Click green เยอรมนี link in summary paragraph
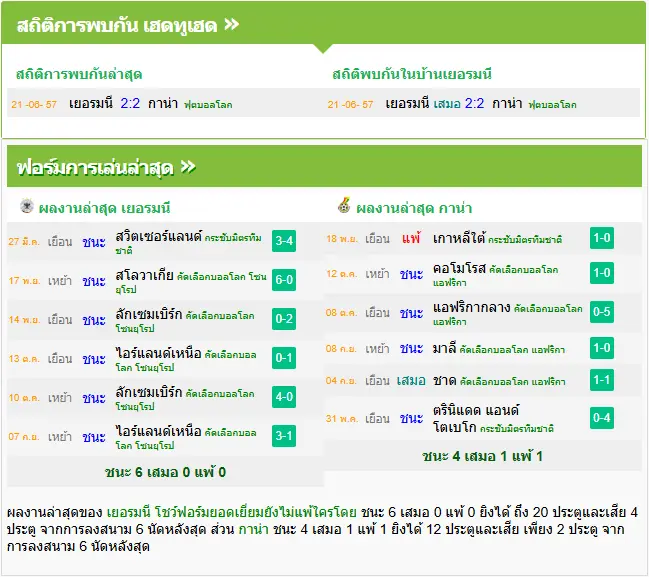649x577 pixels. (x=128, y=512)
